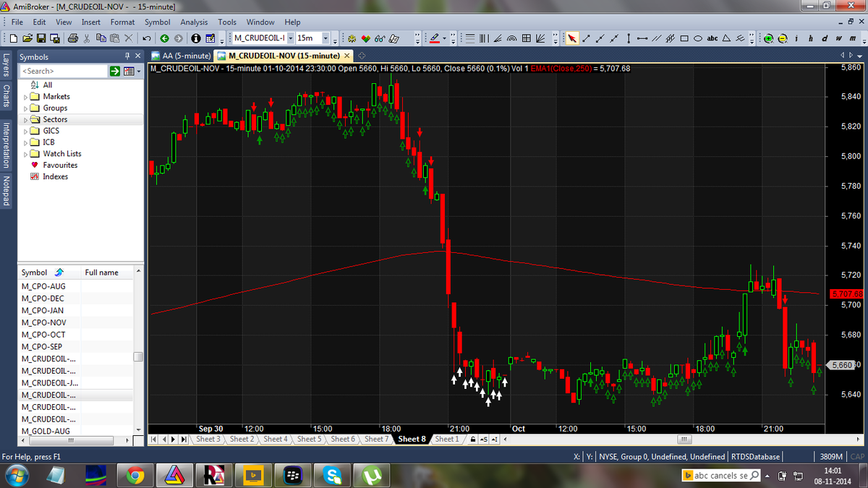
Task: Click the Open file folder icon
Action: tap(27, 38)
